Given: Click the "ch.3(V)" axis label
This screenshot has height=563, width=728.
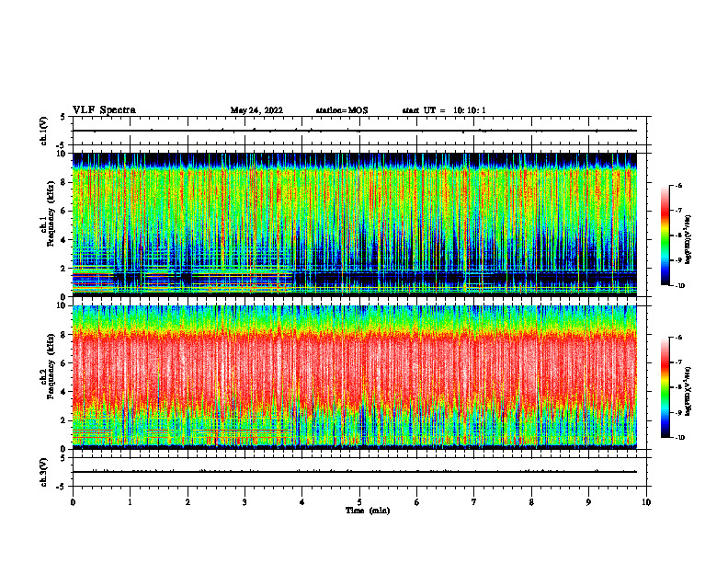Looking at the screenshot, I should pos(44,472).
